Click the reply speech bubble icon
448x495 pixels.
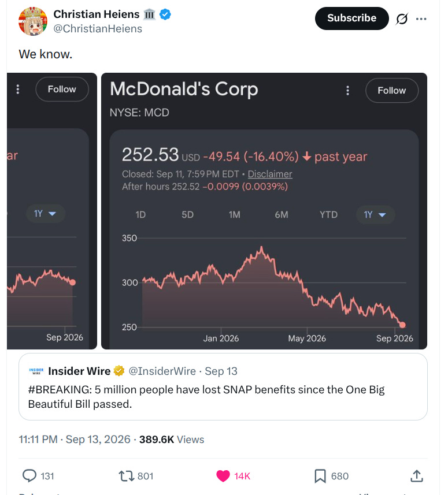pyautogui.click(x=29, y=476)
